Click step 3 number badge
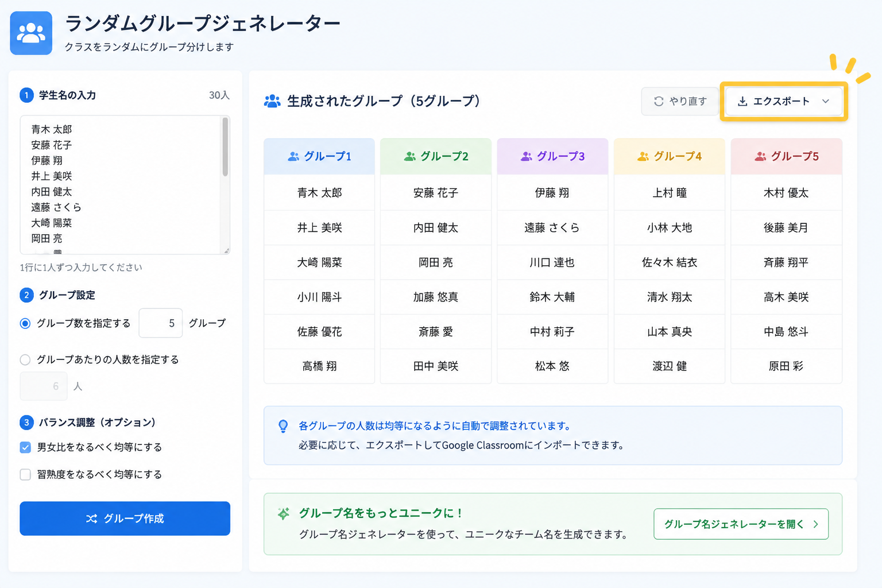 [x=26, y=423]
